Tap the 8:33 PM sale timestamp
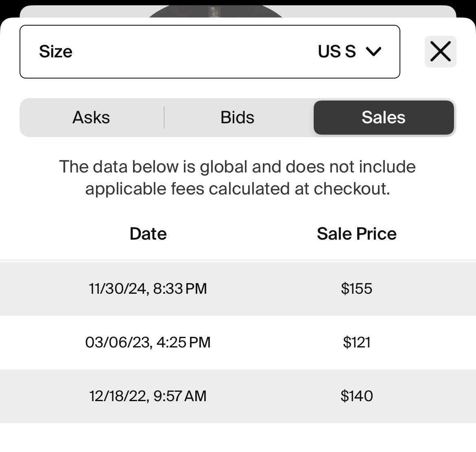 (180, 288)
